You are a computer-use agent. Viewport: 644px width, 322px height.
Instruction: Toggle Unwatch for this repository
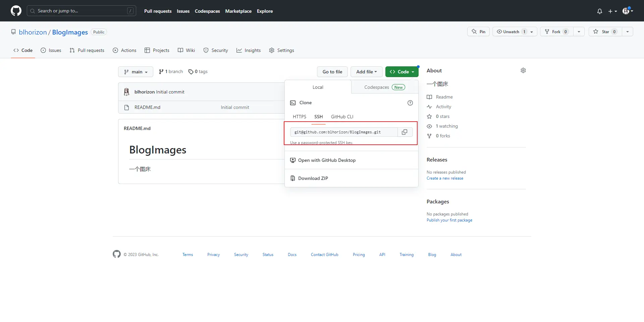[515, 31]
